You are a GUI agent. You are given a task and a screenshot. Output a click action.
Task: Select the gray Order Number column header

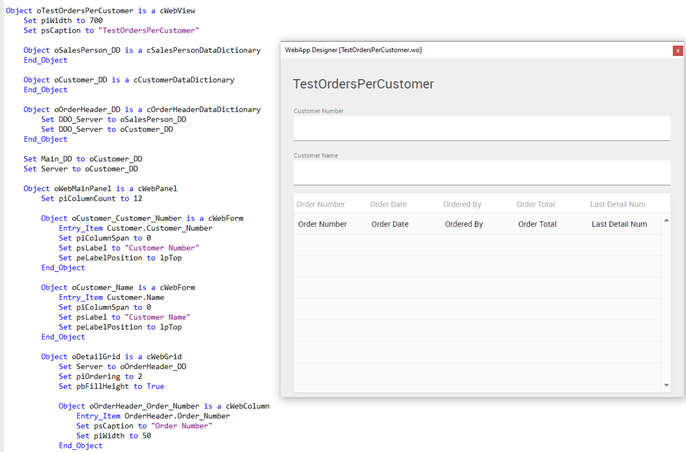click(321, 204)
